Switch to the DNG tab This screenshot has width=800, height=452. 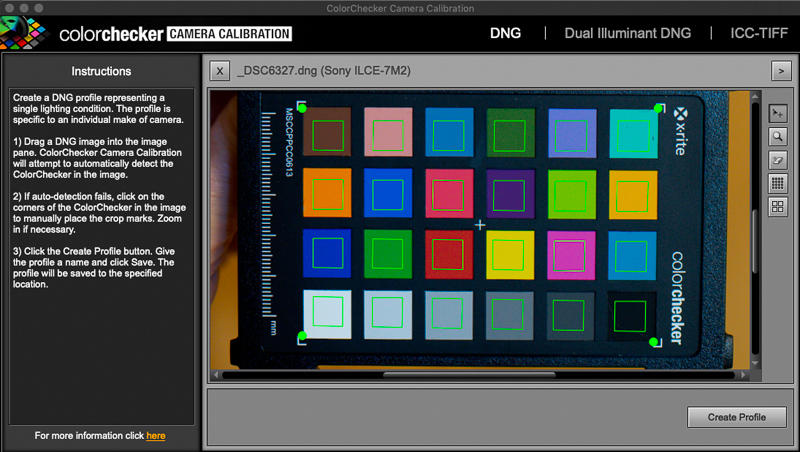505,33
